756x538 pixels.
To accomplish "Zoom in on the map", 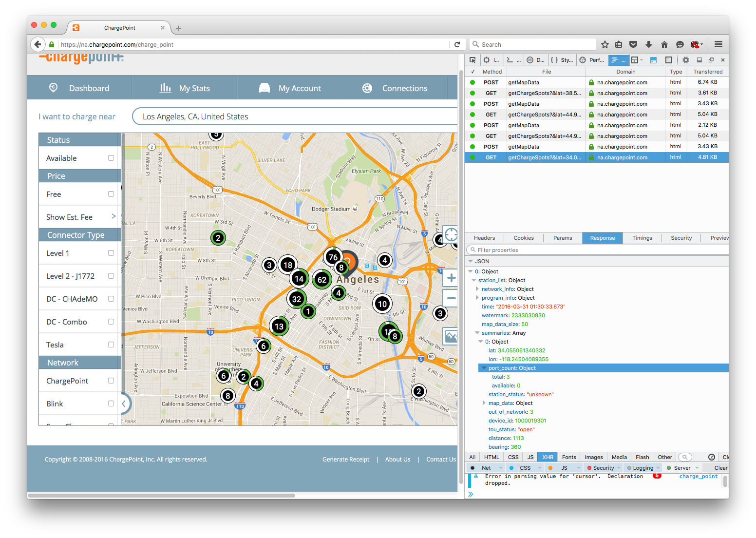I will (451, 278).
